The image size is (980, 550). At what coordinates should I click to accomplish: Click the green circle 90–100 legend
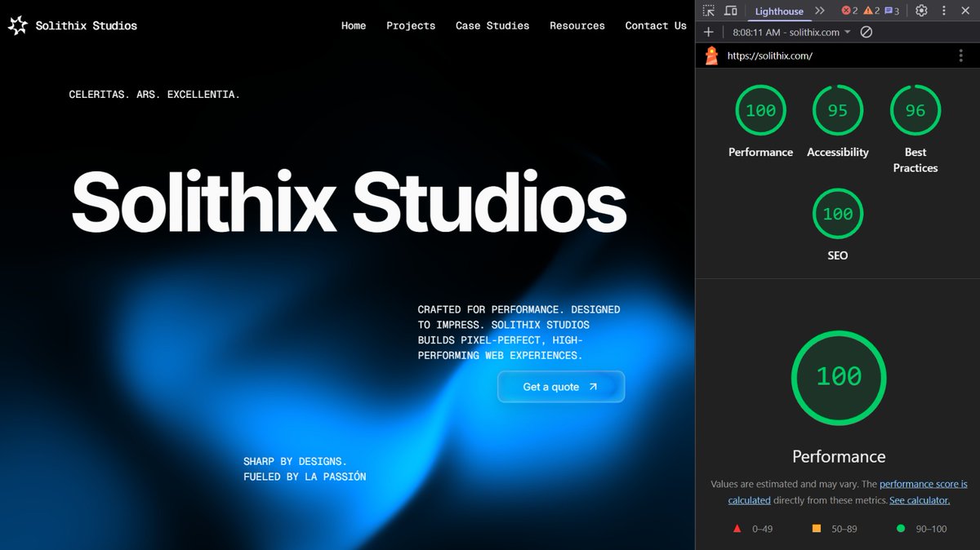tap(921, 529)
